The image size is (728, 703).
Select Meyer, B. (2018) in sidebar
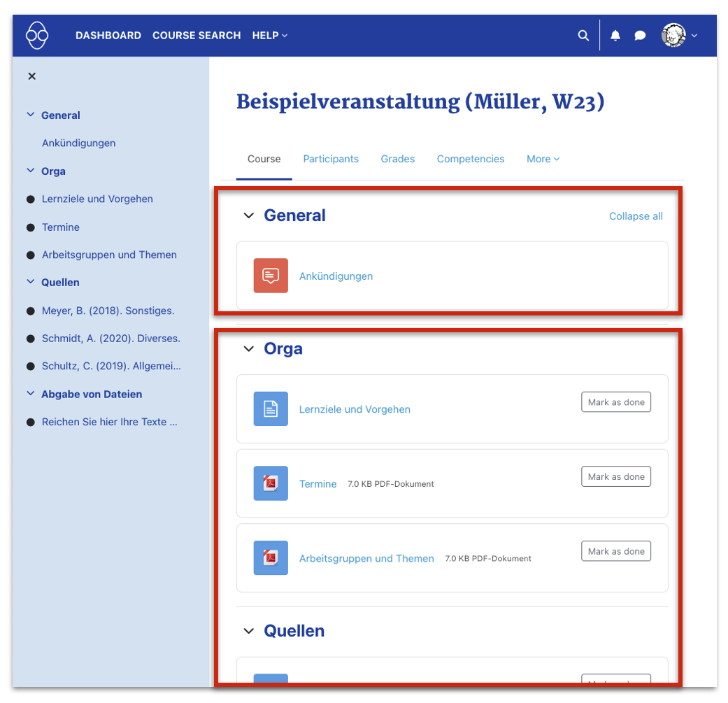tap(108, 311)
